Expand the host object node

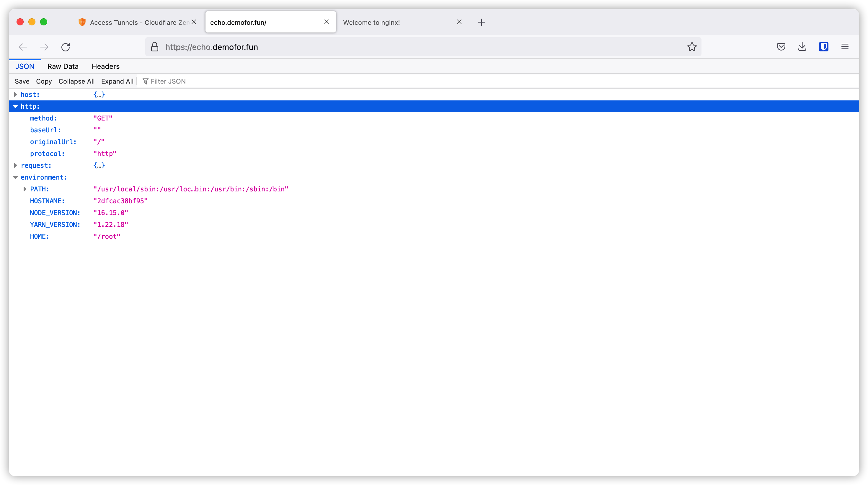coord(15,95)
